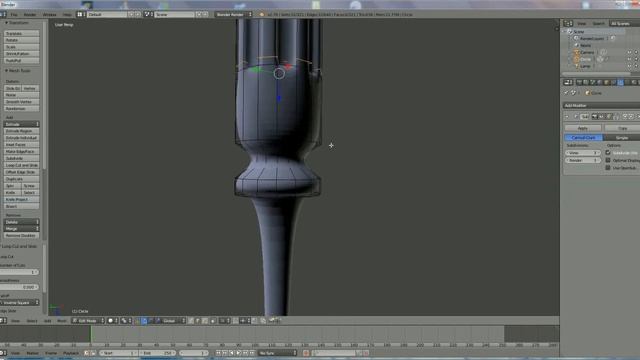Viewport: 640px width, 360px height.
Task: Open the Extrude dropdown menu
Action: [21, 124]
